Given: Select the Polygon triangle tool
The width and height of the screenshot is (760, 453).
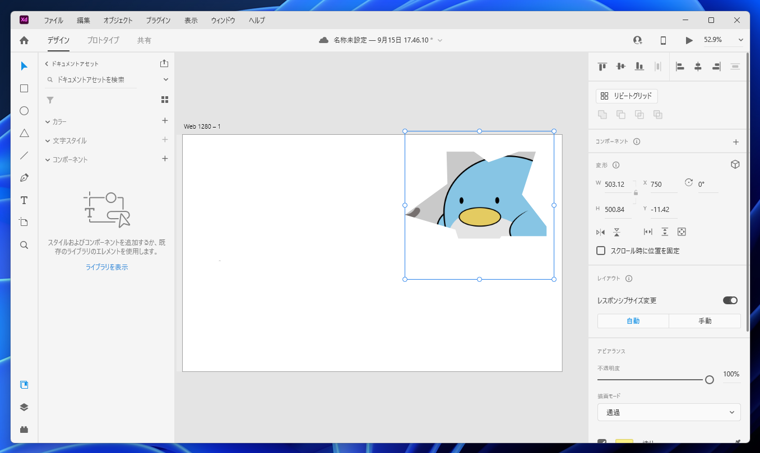Looking at the screenshot, I should tap(24, 133).
